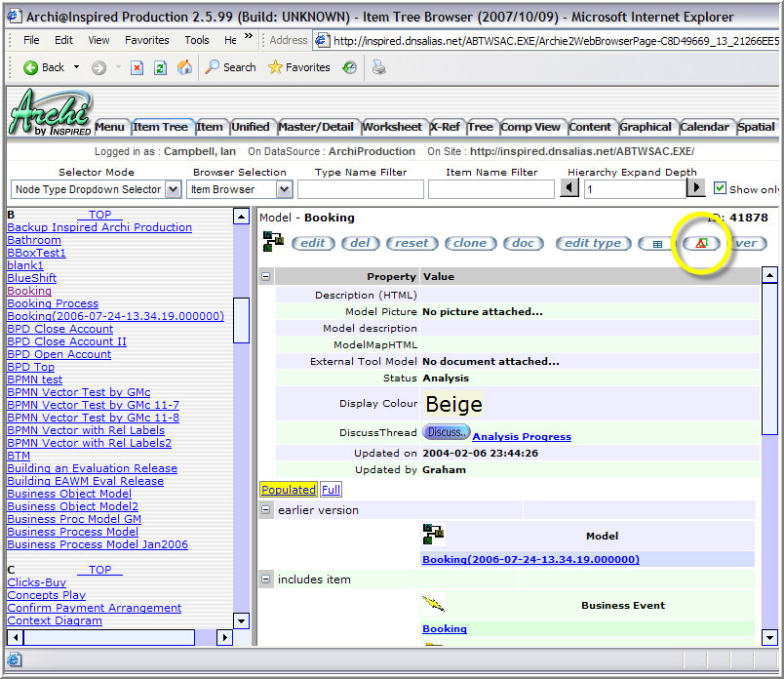Viewport: 784px width, 679px height.
Task: Open the Tools menu
Action: [197, 40]
